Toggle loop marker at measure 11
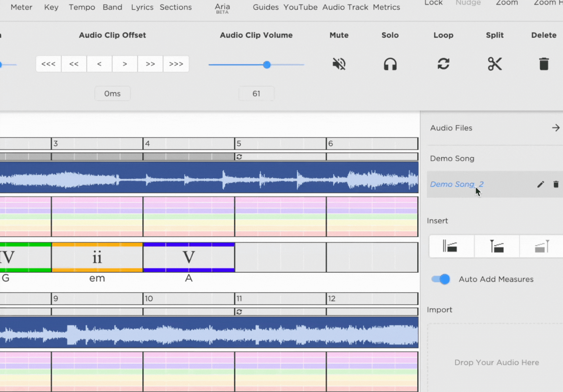 tap(239, 312)
